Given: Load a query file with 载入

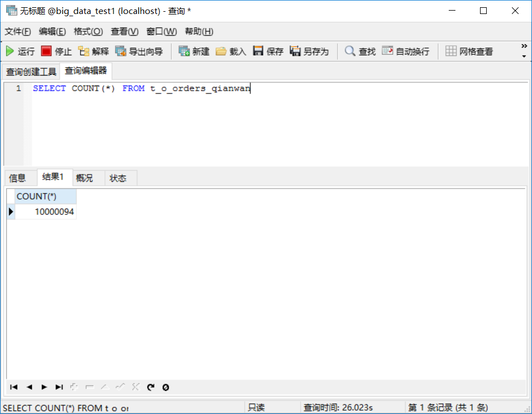Looking at the screenshot, I should coord(228,50).
